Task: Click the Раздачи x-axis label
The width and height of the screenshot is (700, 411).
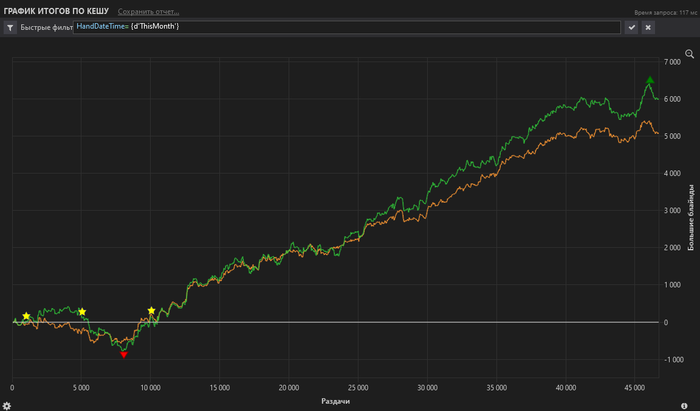Action: 336,401
